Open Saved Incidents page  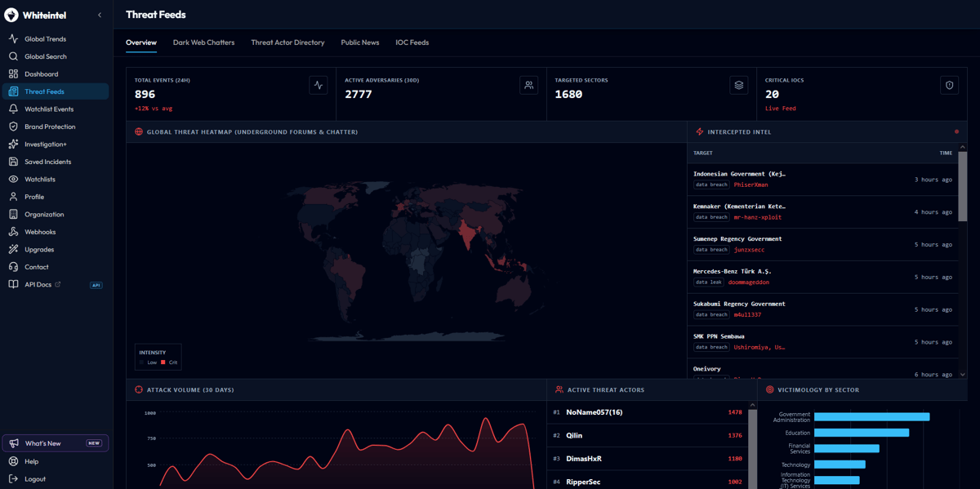click(56, 162)
